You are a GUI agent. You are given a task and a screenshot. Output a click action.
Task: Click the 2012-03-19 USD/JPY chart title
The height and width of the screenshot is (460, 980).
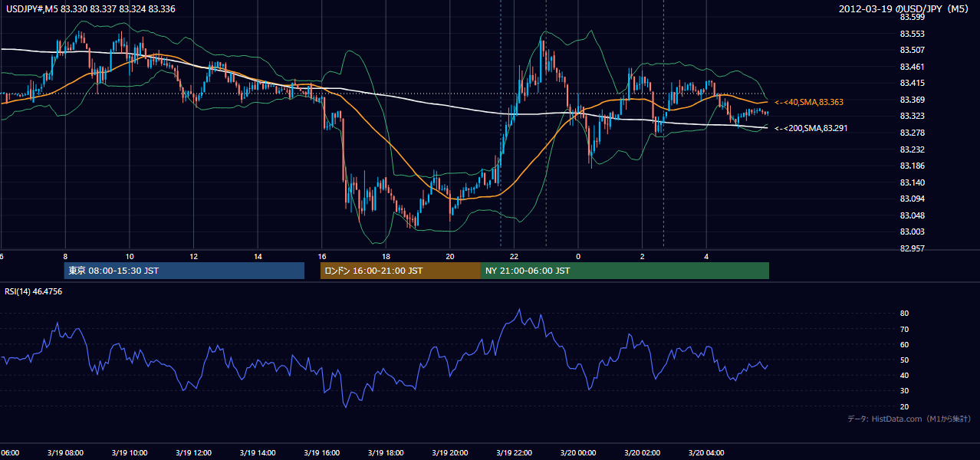[905, 9]
